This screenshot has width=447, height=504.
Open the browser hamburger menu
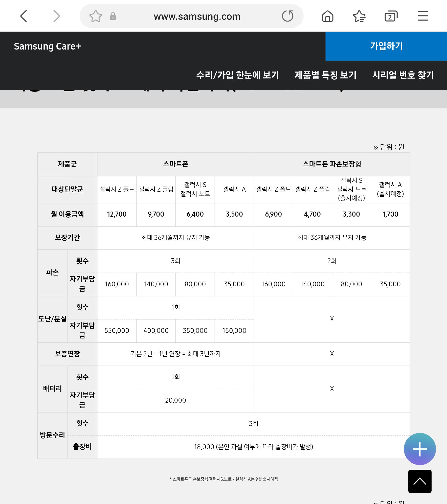(422, 16)
